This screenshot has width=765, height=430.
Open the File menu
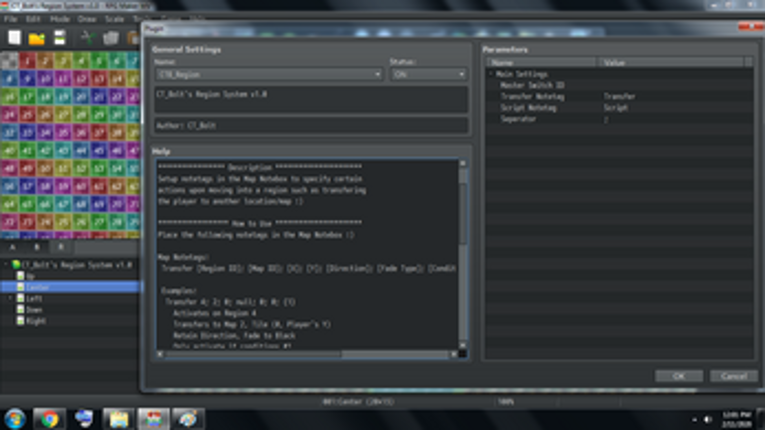click(x=11, y=19)
